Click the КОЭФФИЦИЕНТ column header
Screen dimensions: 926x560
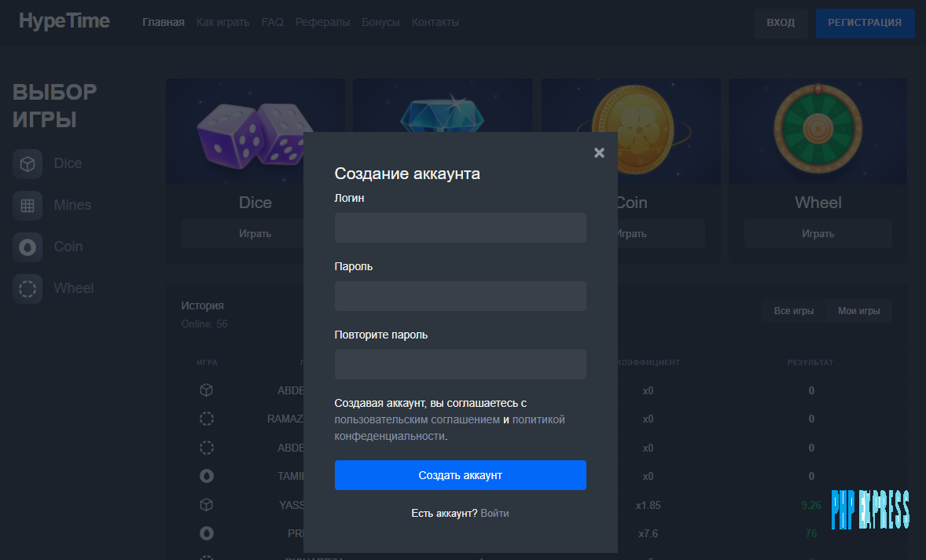[648, 362]
